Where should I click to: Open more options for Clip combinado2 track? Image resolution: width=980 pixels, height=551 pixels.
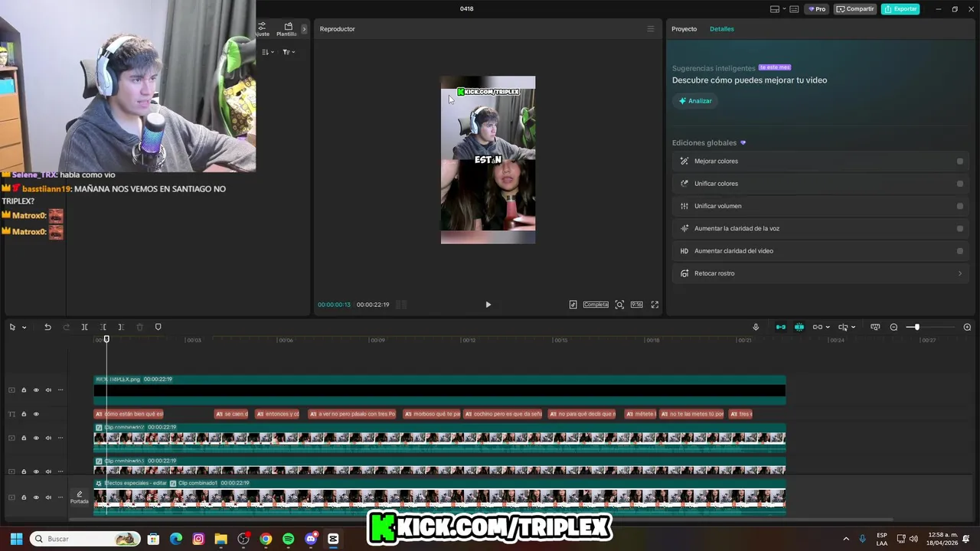[x=60, y=438]
